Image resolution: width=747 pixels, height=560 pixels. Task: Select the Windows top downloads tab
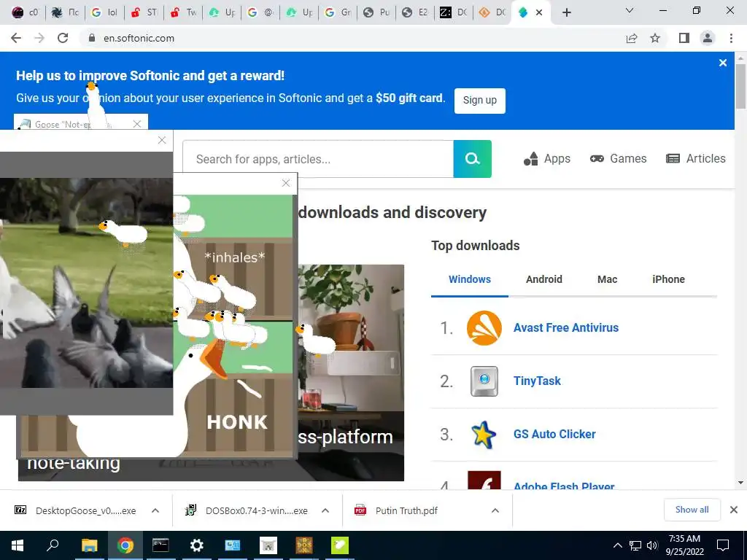470,279
